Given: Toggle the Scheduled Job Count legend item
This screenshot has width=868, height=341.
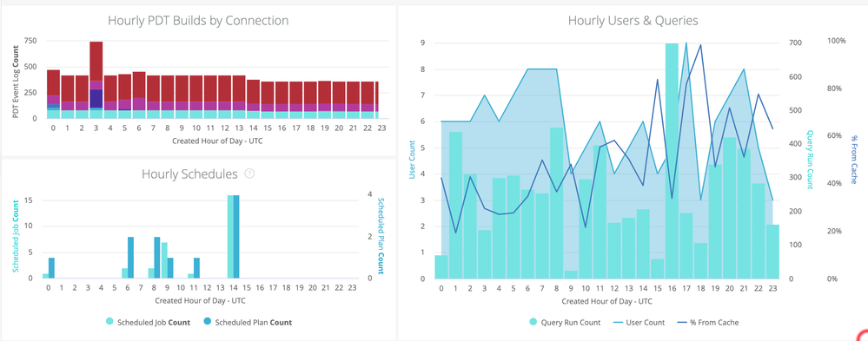Looking at the screenshot, I should (x=148, y=322).
